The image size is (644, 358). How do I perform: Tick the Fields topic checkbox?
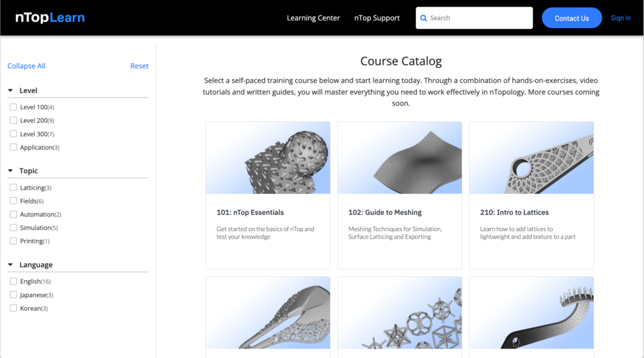click(x=13, y=201)
